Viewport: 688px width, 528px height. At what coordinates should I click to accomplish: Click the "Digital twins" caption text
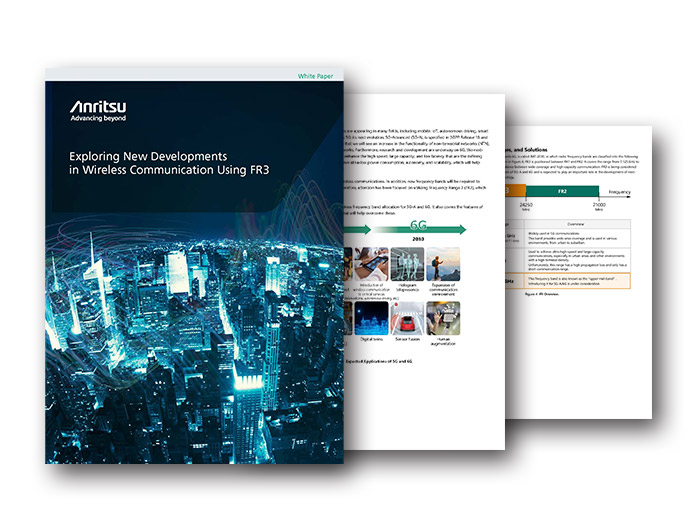tap(371, 339)
